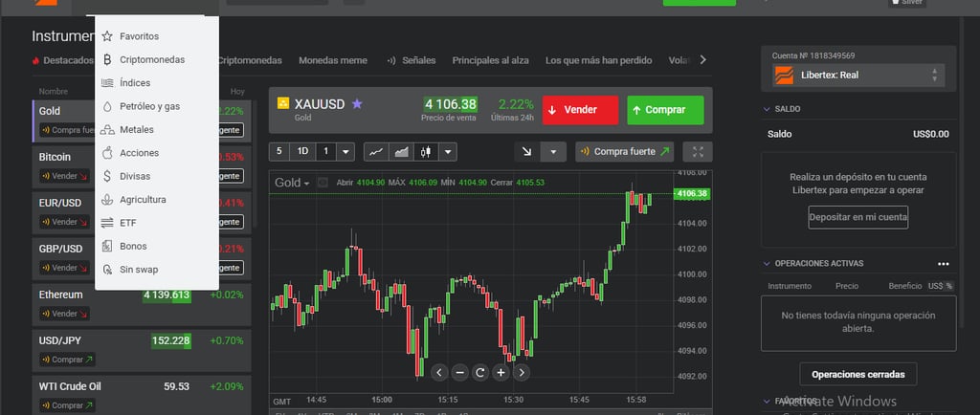The height and width of the screenshot is (415, 980).
Task: Switch to line chart type
Action: pos(375,152)
